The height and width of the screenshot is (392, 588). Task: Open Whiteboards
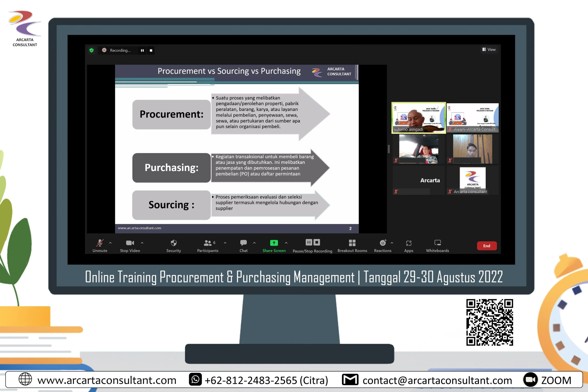437,243
